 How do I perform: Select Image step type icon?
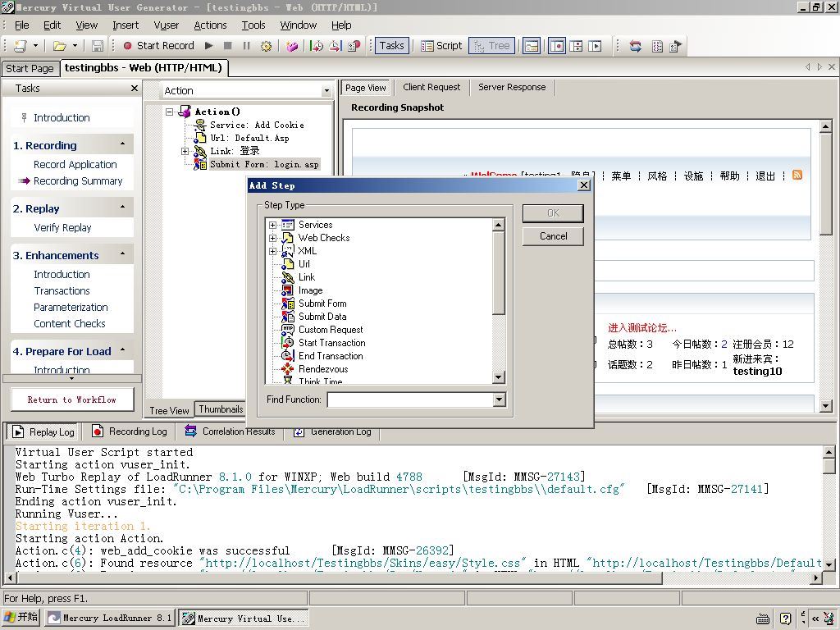(288, 290)
